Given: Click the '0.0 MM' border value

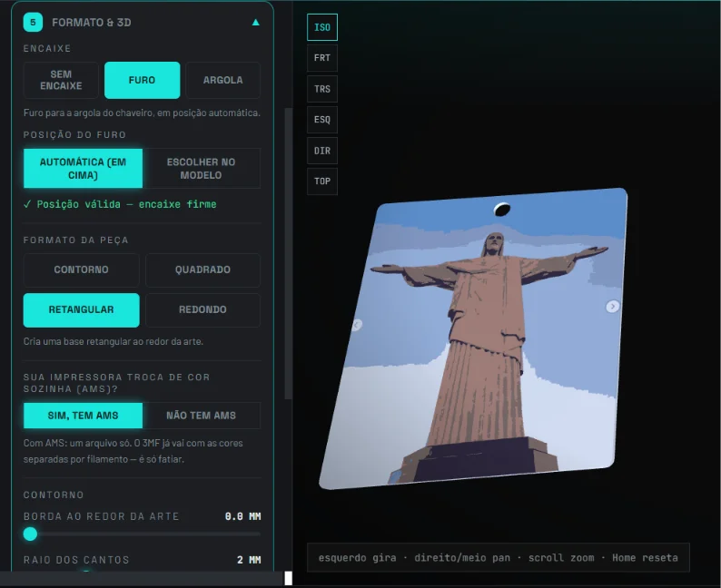Looking at the screenshot, I should click(x=242, y=516).
